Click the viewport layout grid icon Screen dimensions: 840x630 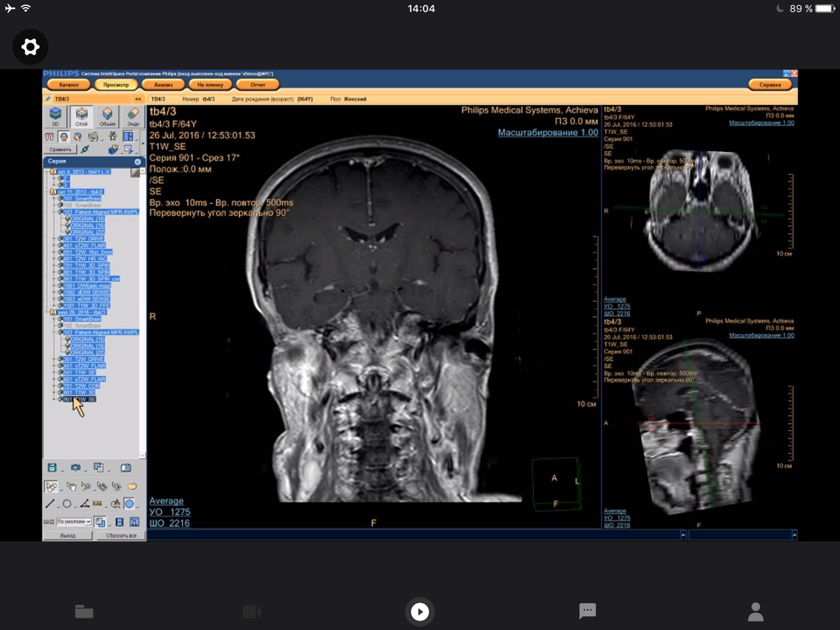click(x=128, y=136)
